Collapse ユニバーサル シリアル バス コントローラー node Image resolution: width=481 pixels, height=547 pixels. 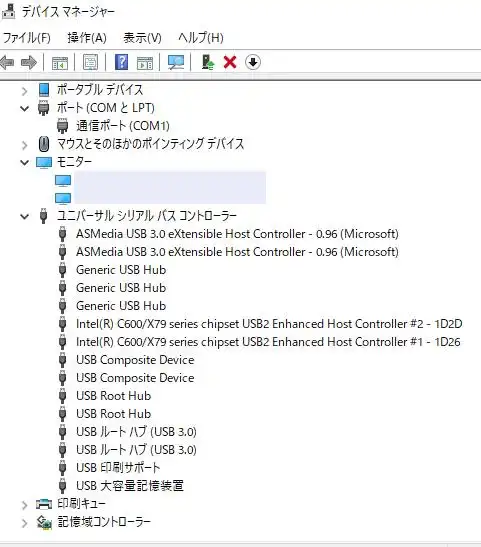[24, 217]
